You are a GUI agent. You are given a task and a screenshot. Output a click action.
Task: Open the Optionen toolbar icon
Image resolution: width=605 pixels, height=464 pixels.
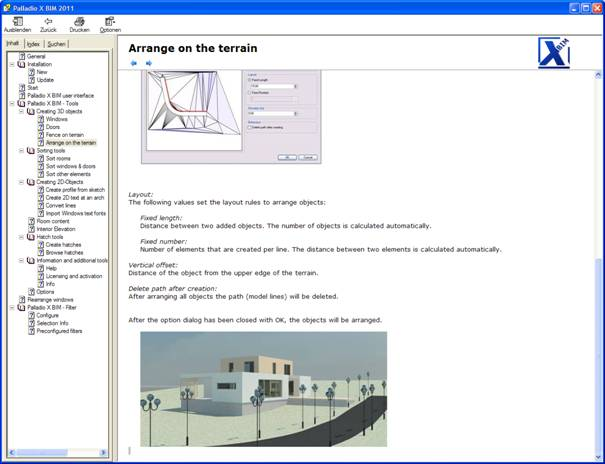110,22
